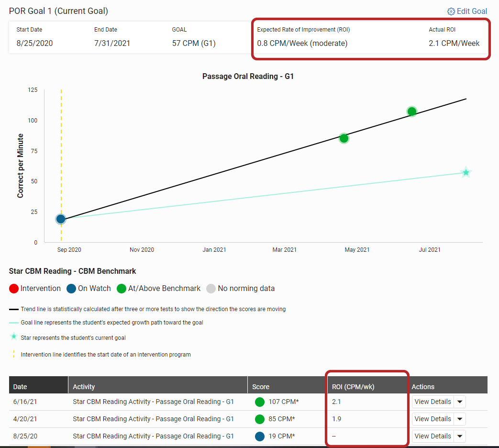Select the blue On Watch data point on chart
This screenshot has height=448, width=499.
pyautogui.click(x=61, y=219)
